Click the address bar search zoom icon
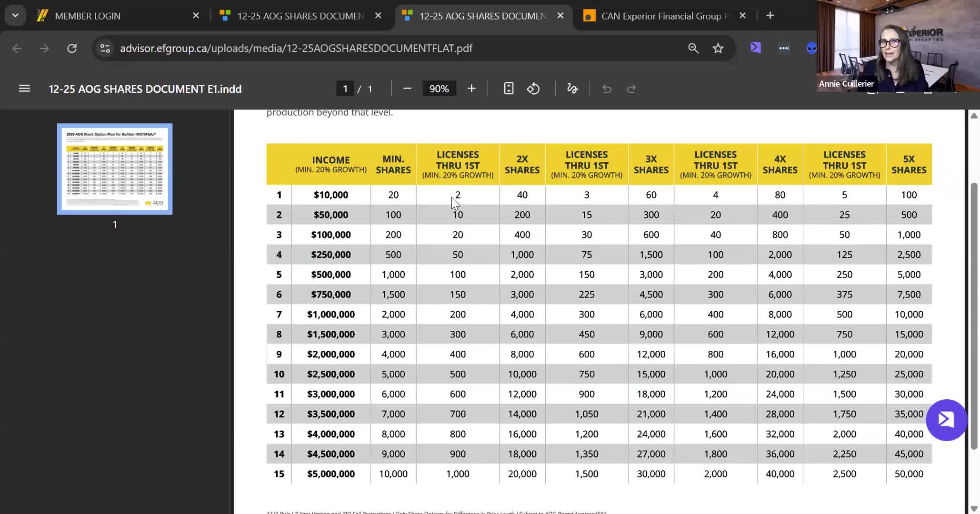This screenshot has height=514, width=980. (x=693, y=48)
